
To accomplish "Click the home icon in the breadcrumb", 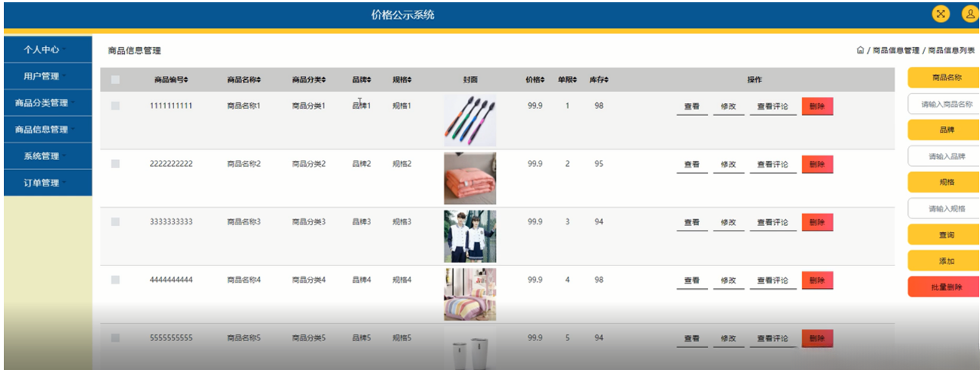I will point(860,50).
